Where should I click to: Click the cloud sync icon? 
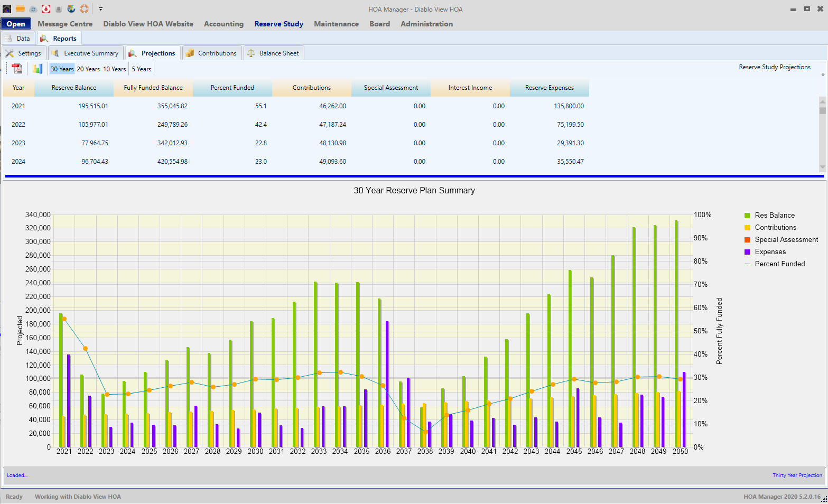point(33,9)
